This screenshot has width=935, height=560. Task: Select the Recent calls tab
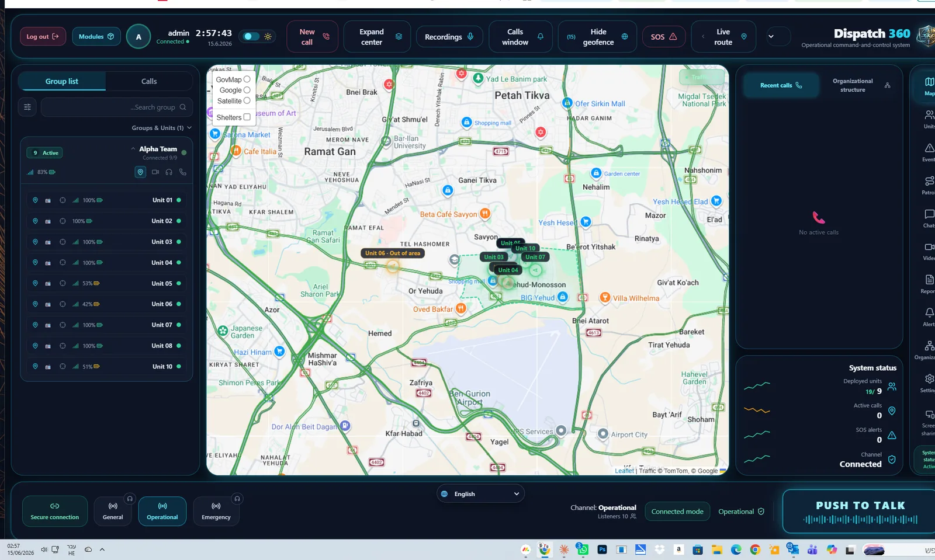[781, 85]
